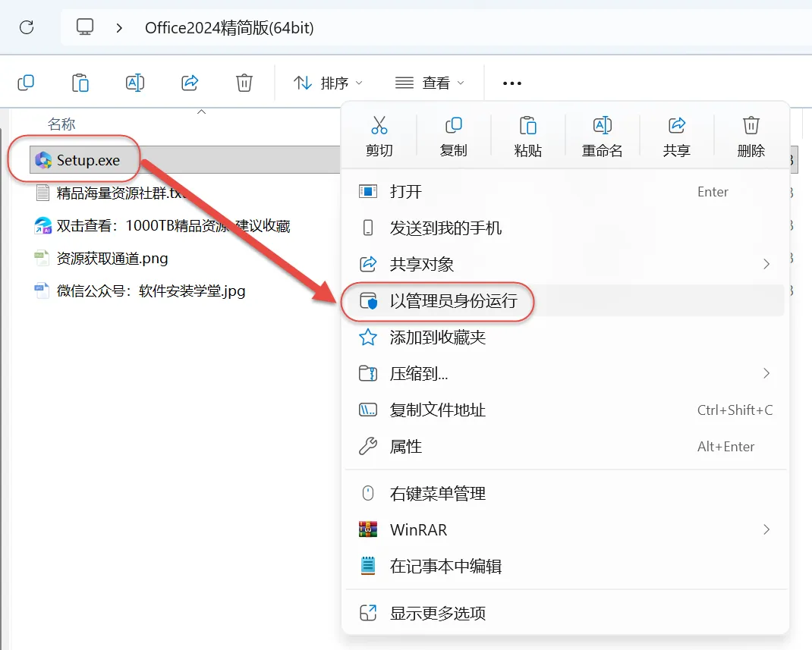Click 粘贴 paste in context menu

pos(527,137)
